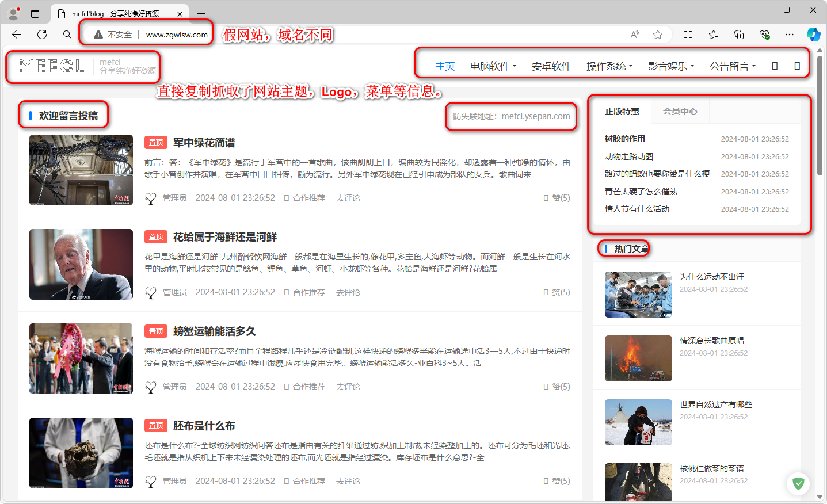Open sidebar link 树胶的作用

[625, 139]
